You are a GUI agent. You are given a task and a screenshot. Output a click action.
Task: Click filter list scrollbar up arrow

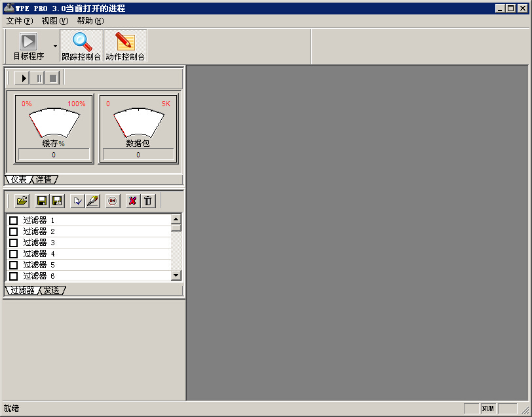click(176, 219)
